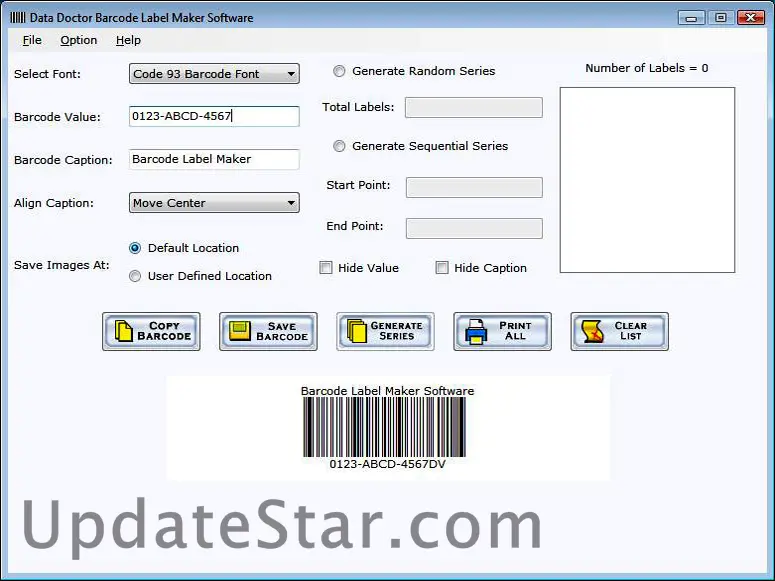Maximize the Barcode Label Maker window

pyautogui.click(x=721, y=18)
